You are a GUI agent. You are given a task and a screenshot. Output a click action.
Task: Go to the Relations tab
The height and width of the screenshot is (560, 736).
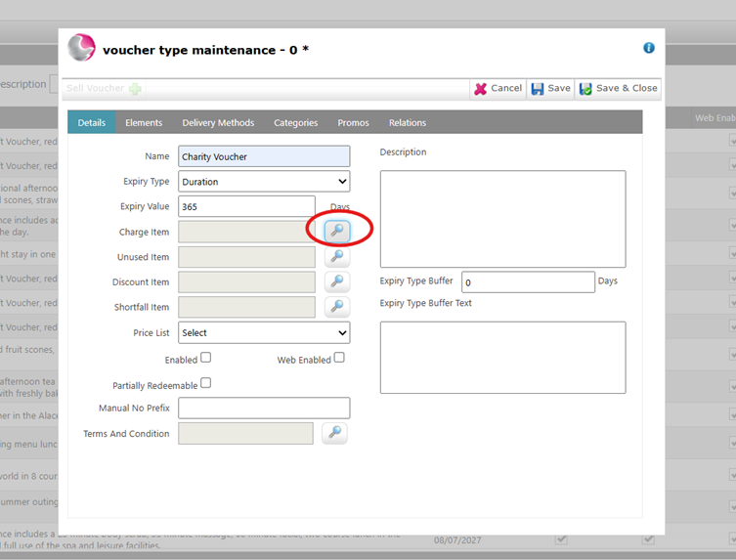click(x=408, y=122)
